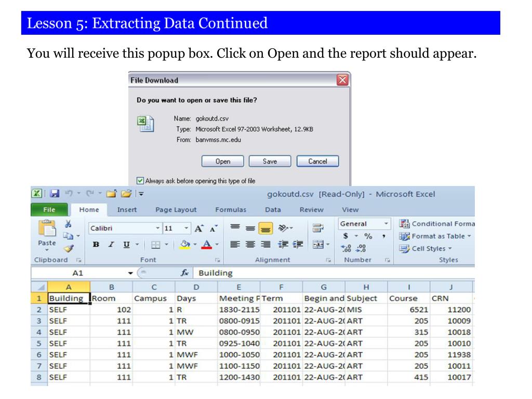
Task: Toggle Align Text Right
Action: coord(265,244)
